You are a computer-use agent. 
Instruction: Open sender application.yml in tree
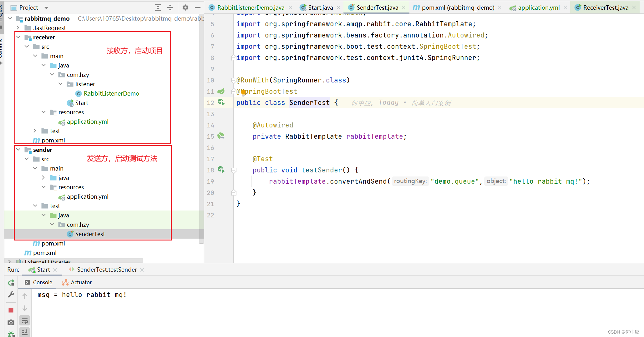(x=87, y=196)
